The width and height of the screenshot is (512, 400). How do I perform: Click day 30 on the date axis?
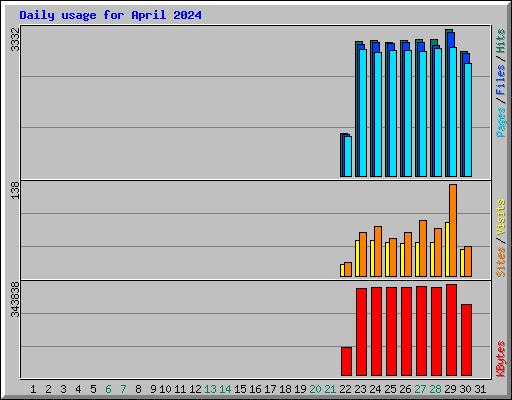click(465, 389)
